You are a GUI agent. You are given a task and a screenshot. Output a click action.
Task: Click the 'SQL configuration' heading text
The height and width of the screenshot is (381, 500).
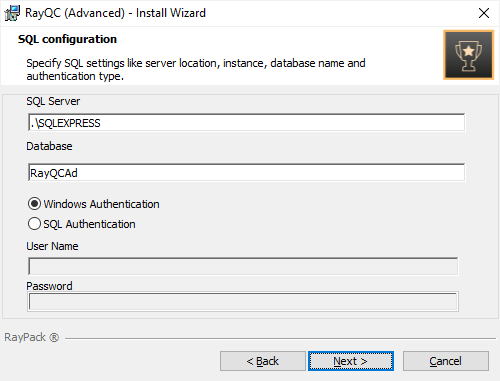coord(67,39)
